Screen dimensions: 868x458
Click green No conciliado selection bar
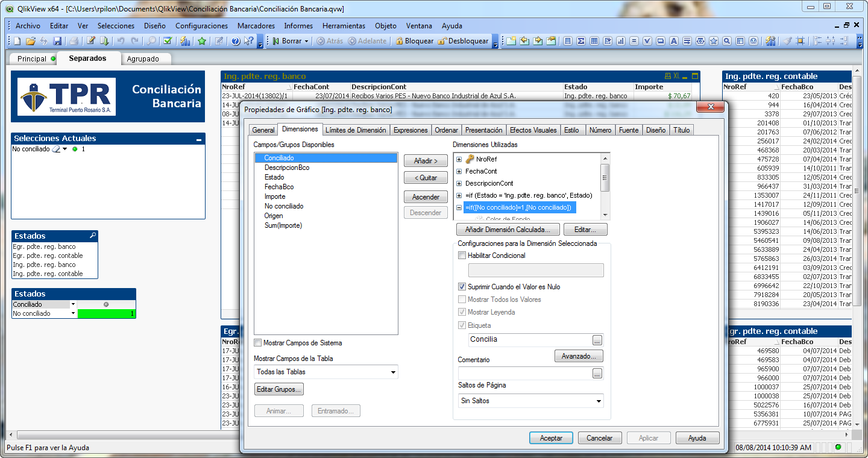(107, 313)
